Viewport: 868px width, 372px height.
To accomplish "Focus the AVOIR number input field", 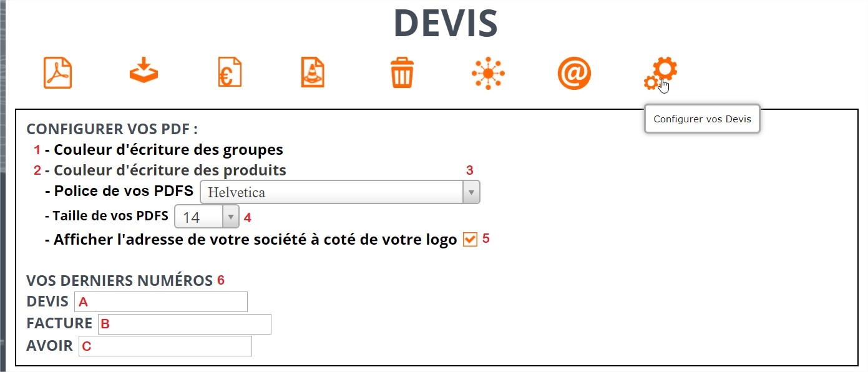I will pos(165,346).
